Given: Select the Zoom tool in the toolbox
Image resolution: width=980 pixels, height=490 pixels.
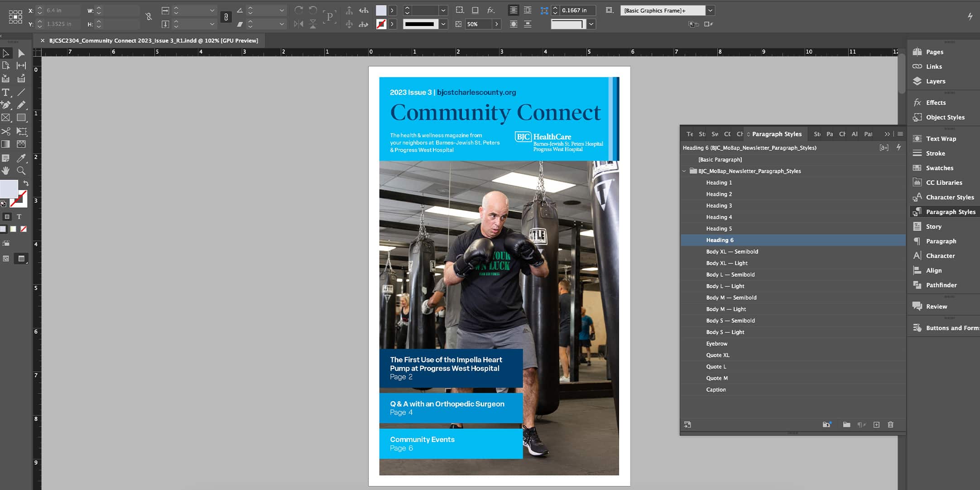Looking at the screenshot, I should [x=21, y=171].
